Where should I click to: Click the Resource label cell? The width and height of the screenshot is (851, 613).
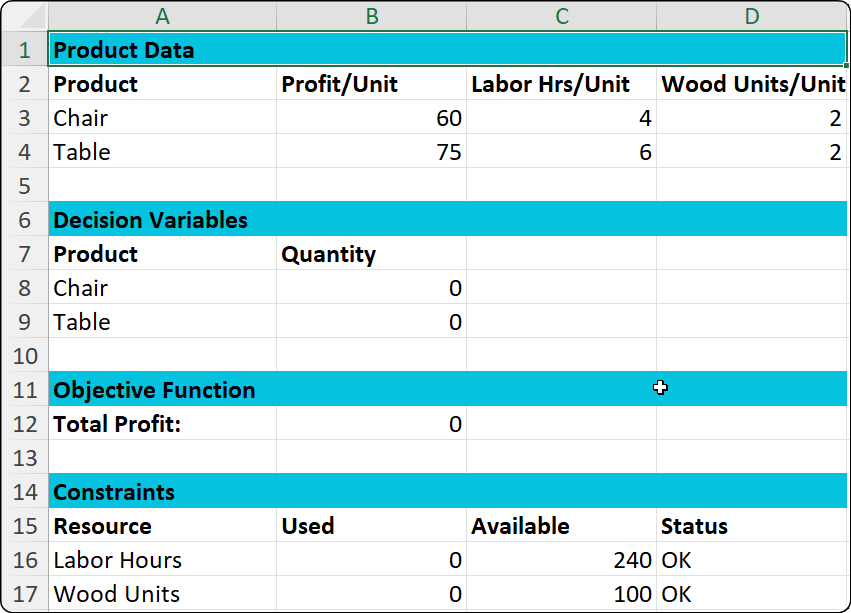click(x=162, y=526)
